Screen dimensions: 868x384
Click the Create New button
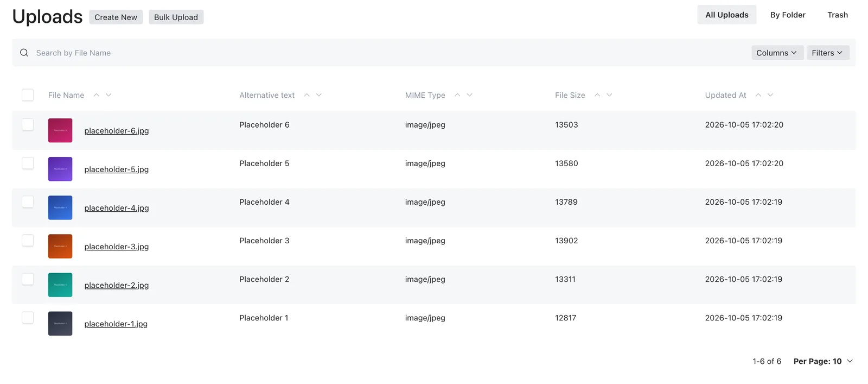click(x=116, y=17)
